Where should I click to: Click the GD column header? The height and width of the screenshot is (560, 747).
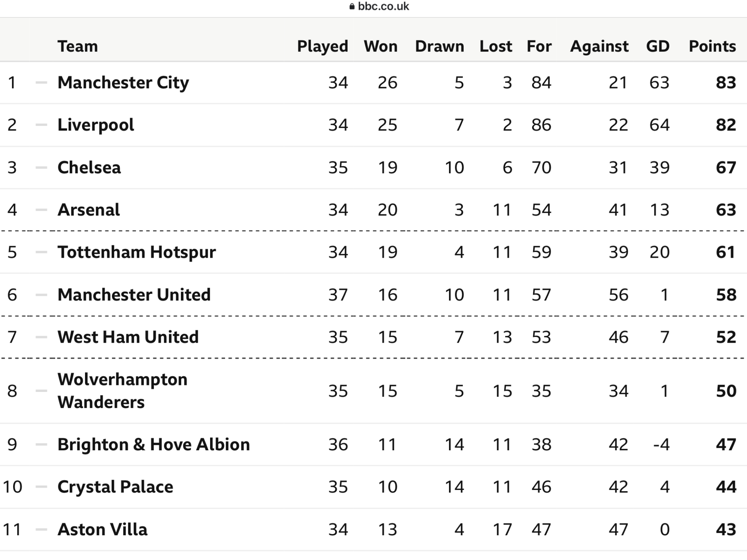(658, 46)
